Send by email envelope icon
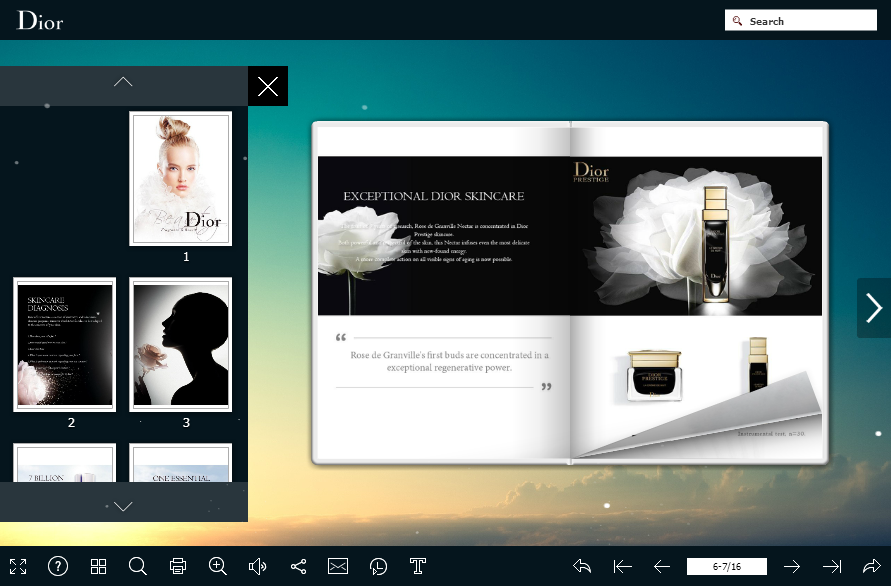This screenshot has height=586, width=891. (338, 566)
